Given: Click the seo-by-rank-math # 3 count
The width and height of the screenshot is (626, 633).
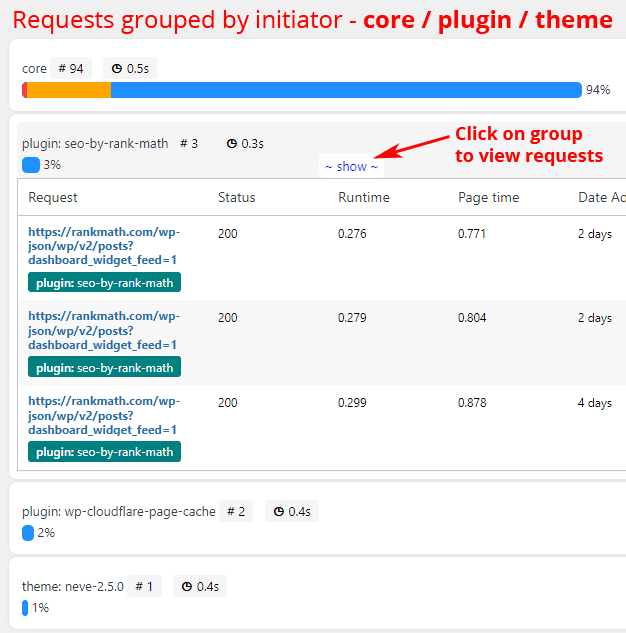Looking at the screenshot, I should point(189,144).
